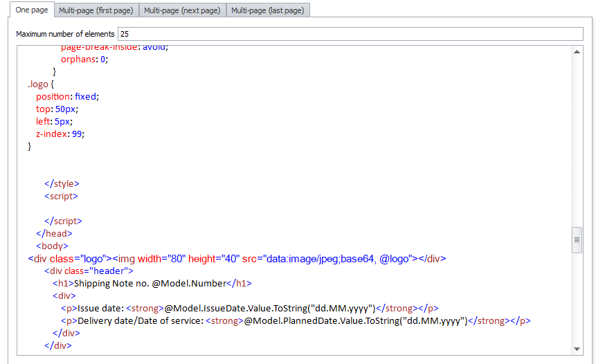Click the scroll down arrow of code editor

click(x=577, y=349)
